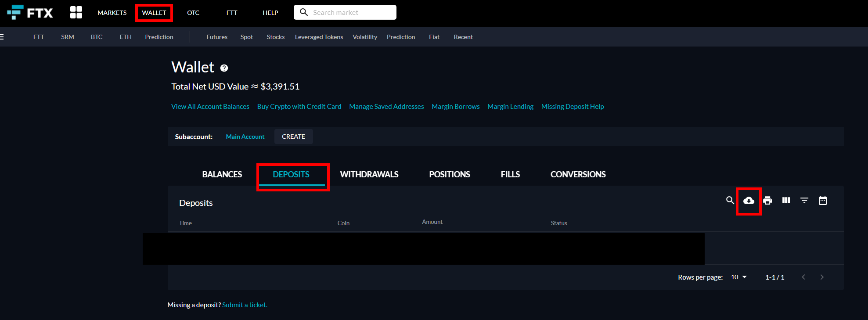Switch to the CONVERSIONS tab

coord(578,174)
